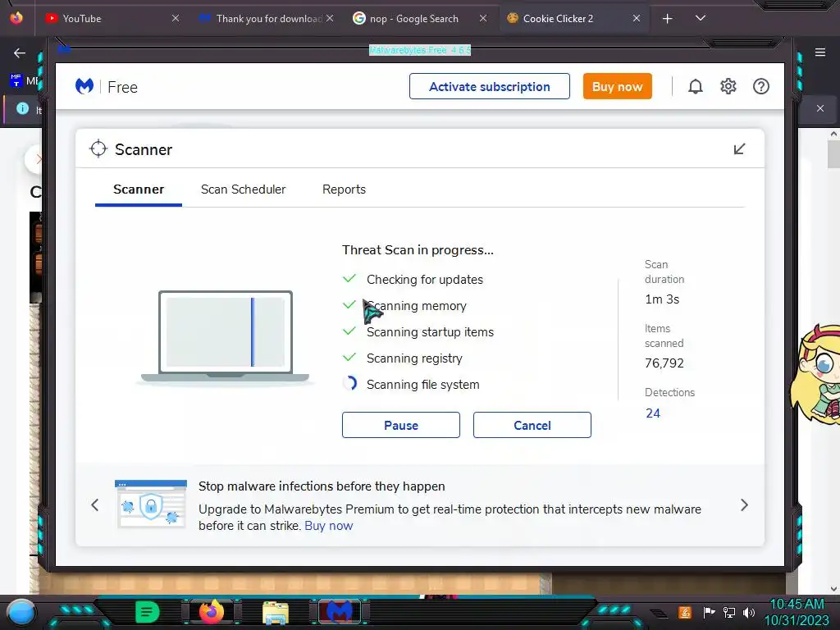Close the YouTube browser tab
This screenshot has width=840, height=630.
(176, 18)
